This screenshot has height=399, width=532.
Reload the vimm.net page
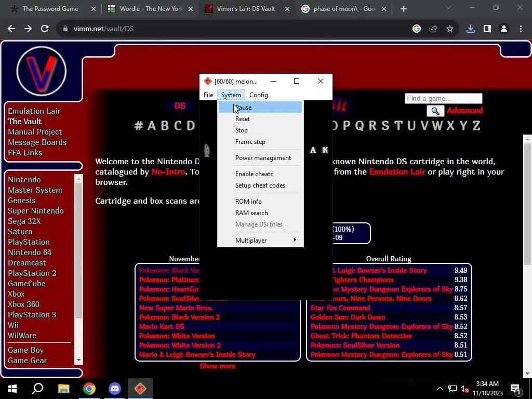[45, 29]
